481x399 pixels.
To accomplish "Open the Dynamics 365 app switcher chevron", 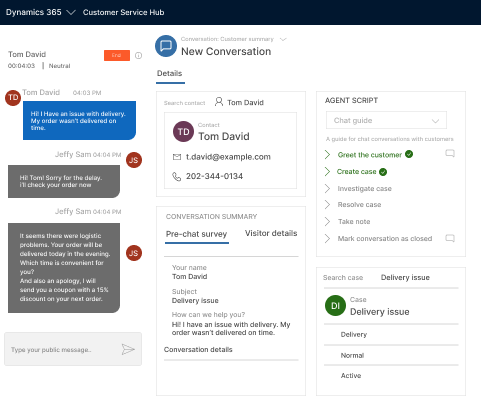I will pos(71,13).
